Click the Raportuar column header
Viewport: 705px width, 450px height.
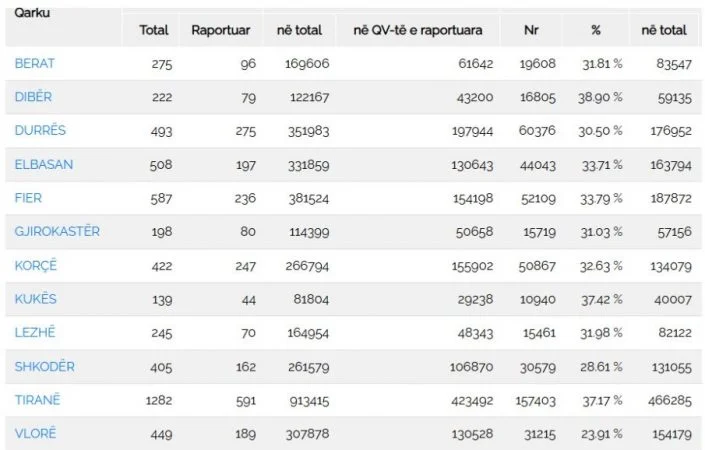[x=220, y=30]
